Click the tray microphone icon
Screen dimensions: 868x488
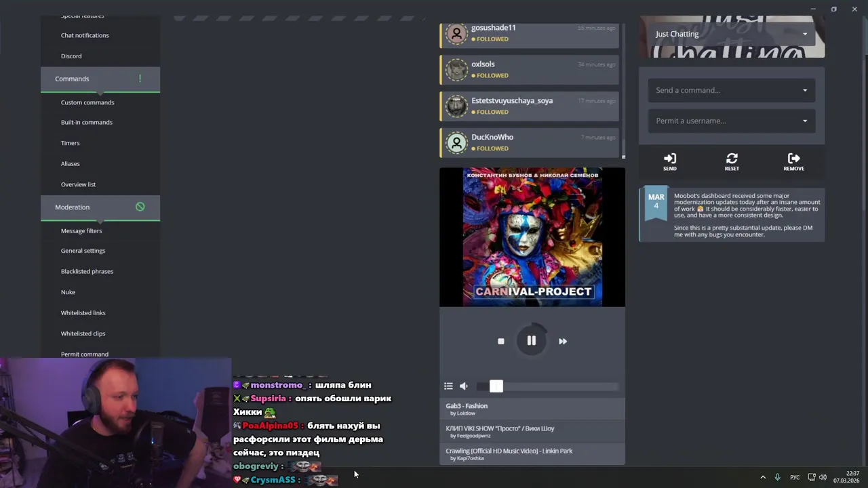778,477
